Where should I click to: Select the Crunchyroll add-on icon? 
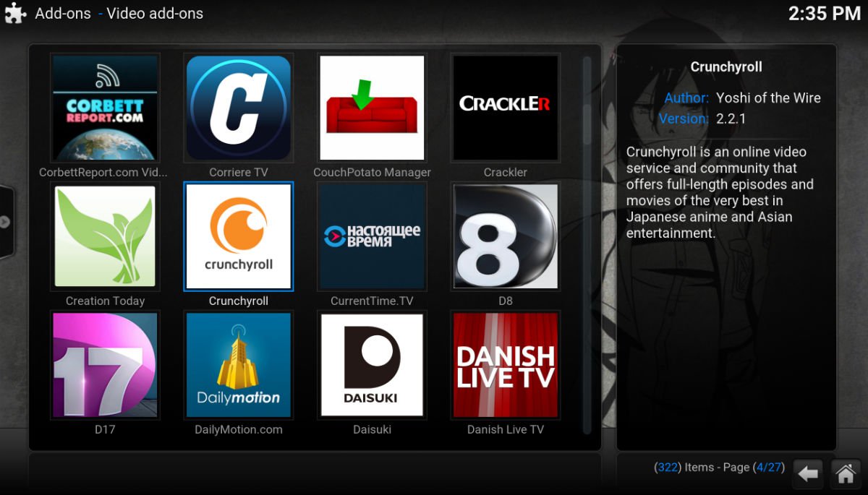click(239, 236)
